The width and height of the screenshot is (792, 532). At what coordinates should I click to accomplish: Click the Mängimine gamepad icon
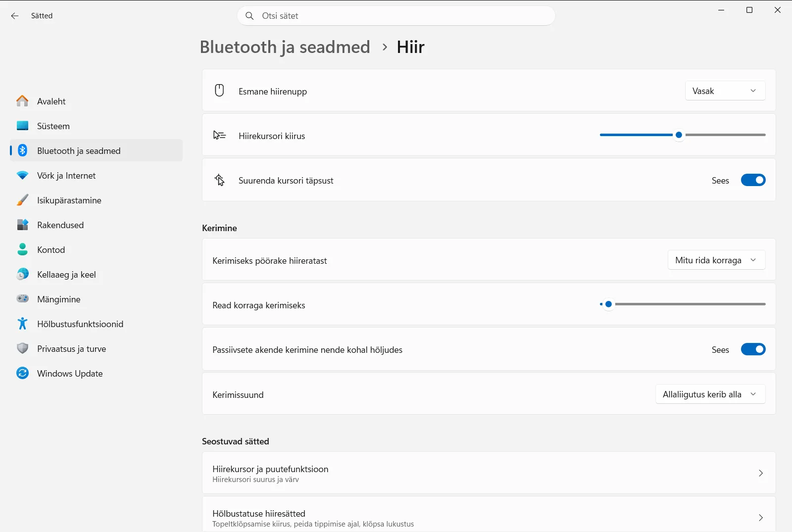coord(22,299)
